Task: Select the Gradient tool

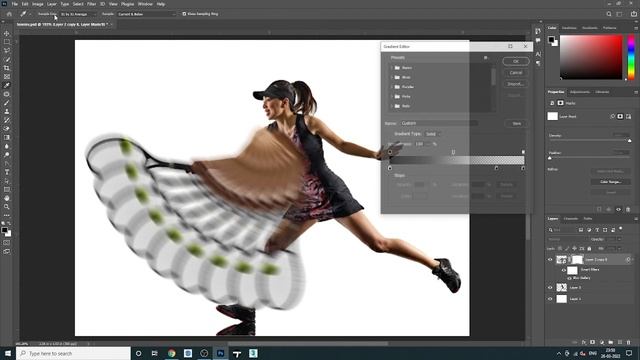Action: click(7, 138)
